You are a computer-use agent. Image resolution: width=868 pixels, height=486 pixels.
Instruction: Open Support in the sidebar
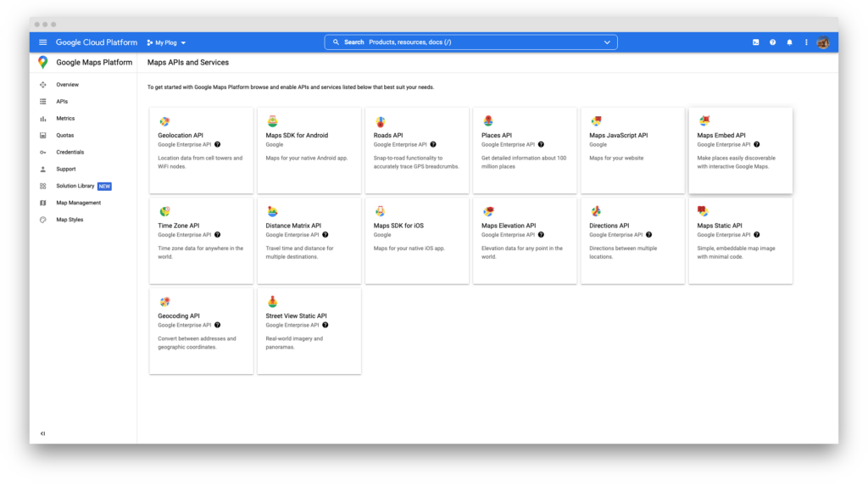click(x=66, y=169)
